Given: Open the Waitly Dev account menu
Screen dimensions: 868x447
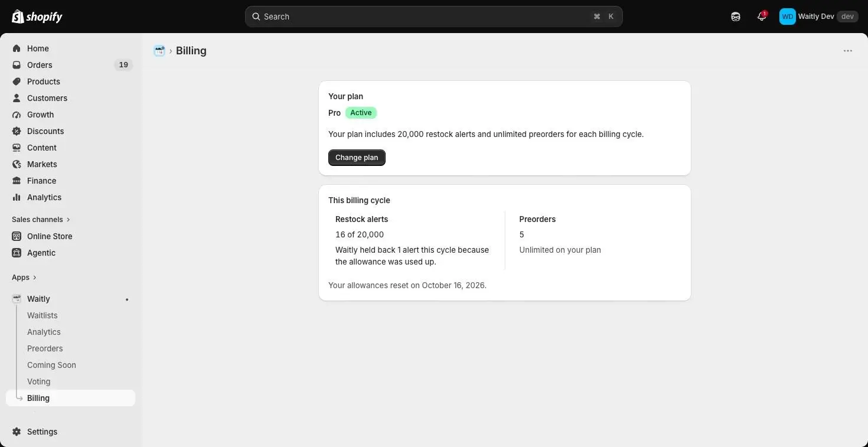Looking at the screenshot, I should point(818,17).
